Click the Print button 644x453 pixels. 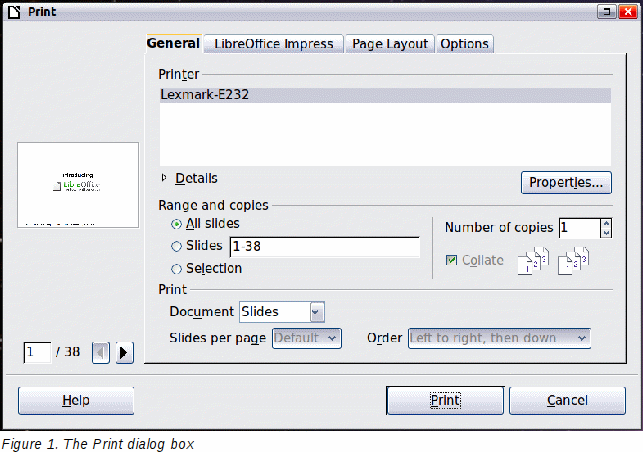[445, 400]
